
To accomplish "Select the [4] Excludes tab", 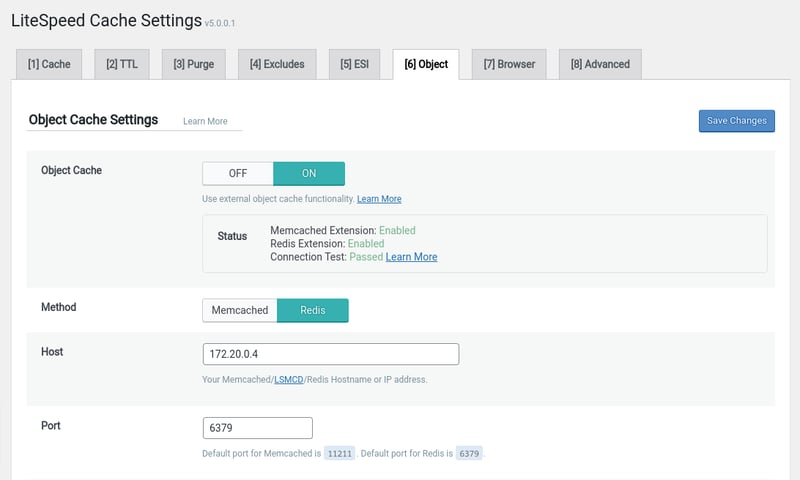I will [x=277, y=64].
